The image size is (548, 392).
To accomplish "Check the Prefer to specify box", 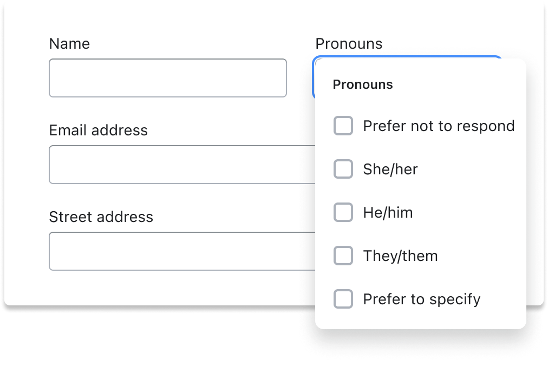I will [x=343, y=299].
